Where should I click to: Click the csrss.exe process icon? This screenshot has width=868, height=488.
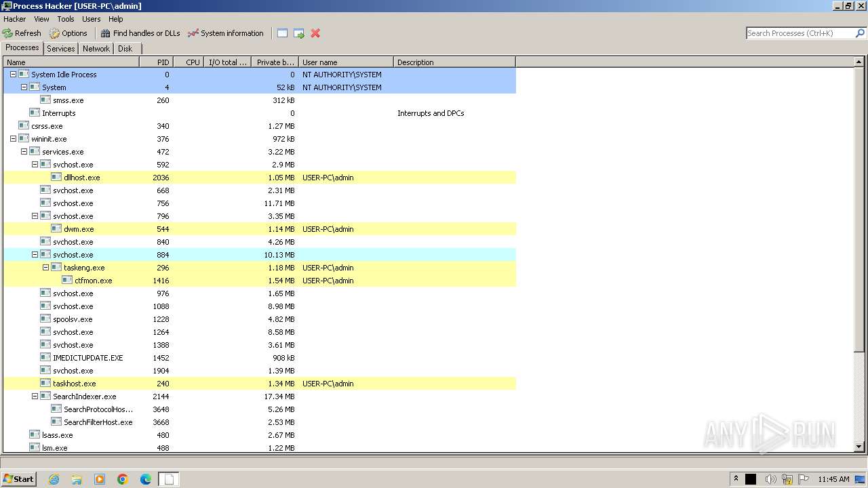point(24,126)
